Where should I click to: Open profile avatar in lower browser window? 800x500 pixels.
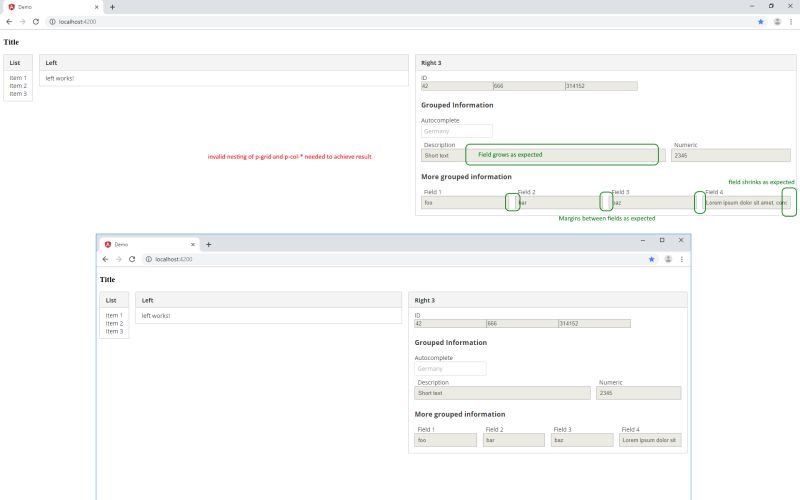[x=668, y=259]
